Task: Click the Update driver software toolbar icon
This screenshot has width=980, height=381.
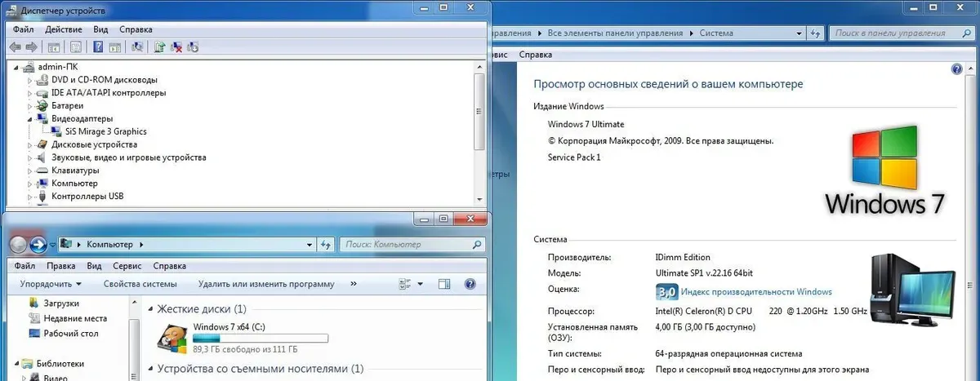Action: (159, 47)
